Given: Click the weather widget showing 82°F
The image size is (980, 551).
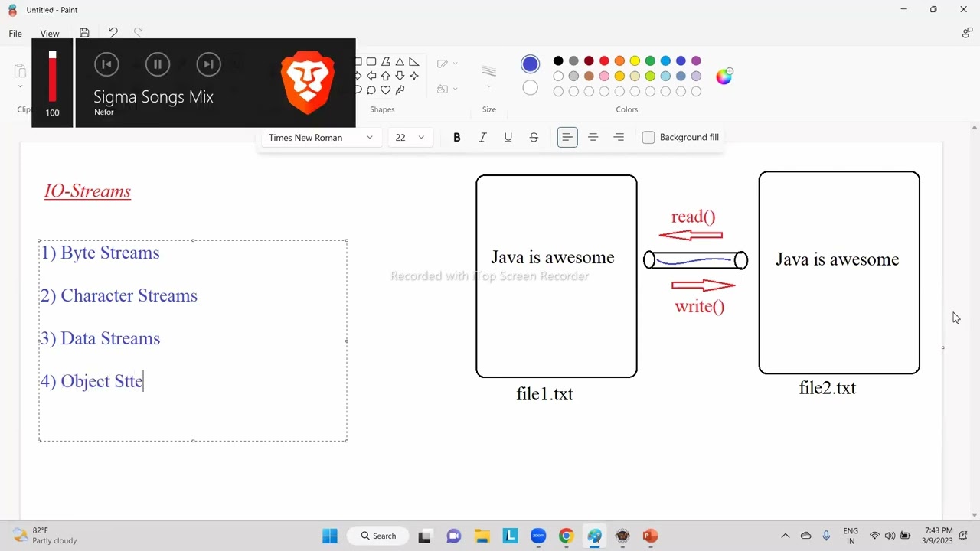Looking at the screenshot, I should pyautogui.click(x=46, y=536).
